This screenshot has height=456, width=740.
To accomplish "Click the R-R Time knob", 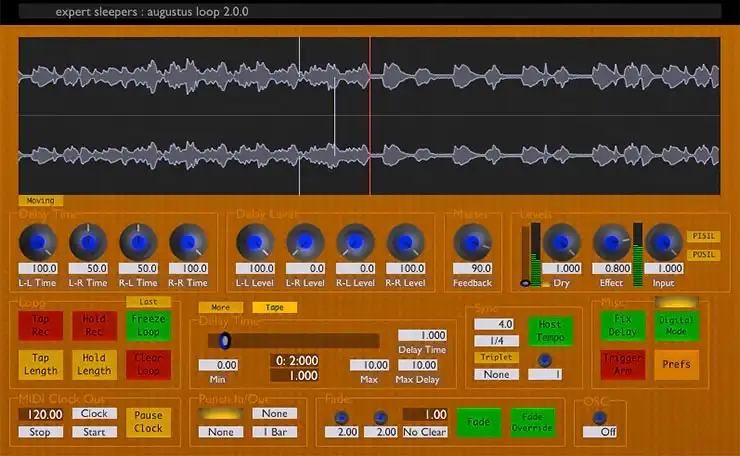I will pos(188,243).
